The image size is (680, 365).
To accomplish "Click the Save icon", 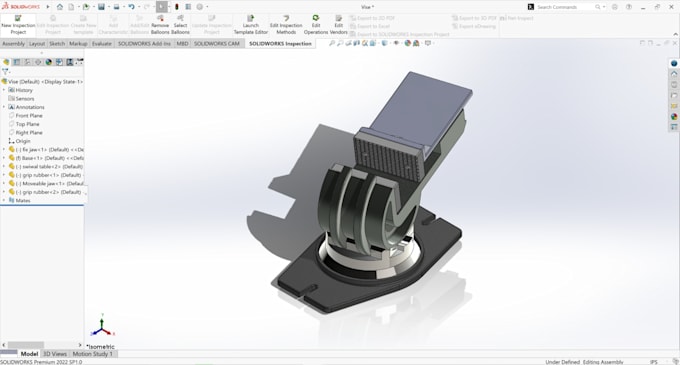I will 101,7.
